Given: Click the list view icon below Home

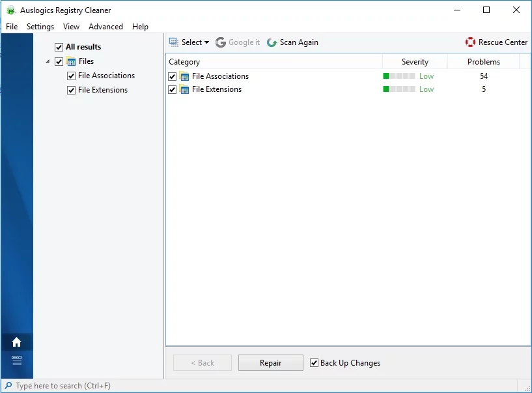Looking at the screenshot, I should click(x=16, y=360).
